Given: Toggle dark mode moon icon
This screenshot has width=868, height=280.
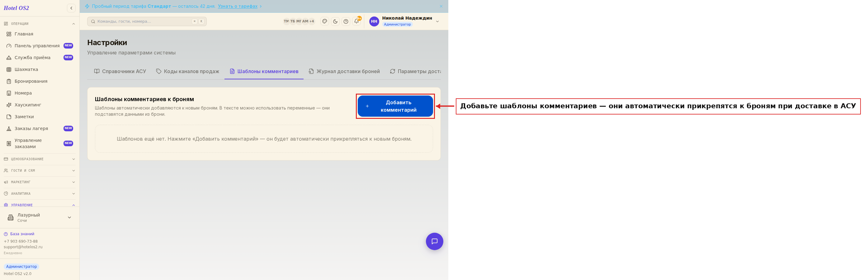Looking at the screenshot, I should click(x=335, y=21).
